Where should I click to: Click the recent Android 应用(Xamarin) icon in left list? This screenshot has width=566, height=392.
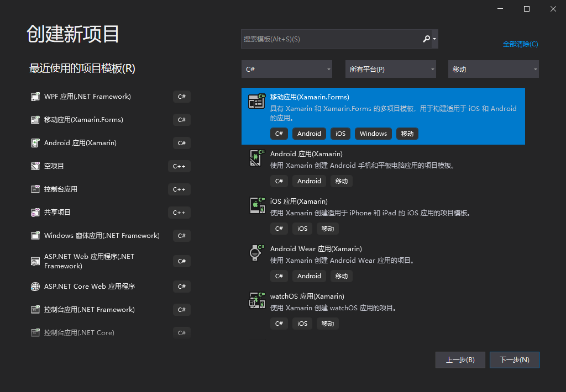[35, 143]
